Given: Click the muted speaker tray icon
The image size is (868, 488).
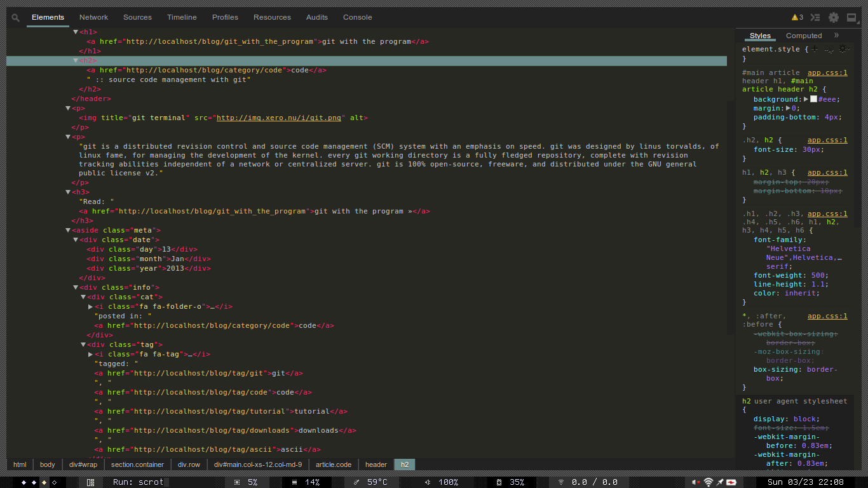Looking at the screenshot, I should (x=696, y=482).
